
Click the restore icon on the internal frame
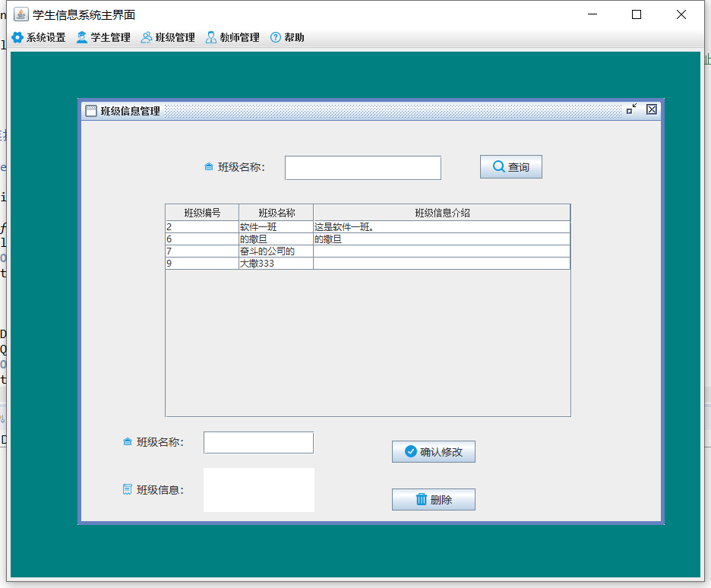coord(632,109)
